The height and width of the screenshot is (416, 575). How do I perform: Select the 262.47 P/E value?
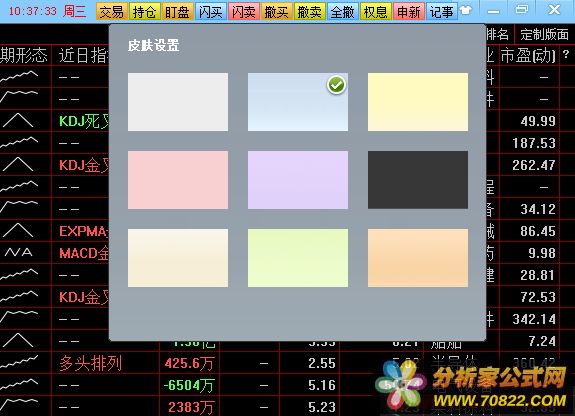(534, 165)
